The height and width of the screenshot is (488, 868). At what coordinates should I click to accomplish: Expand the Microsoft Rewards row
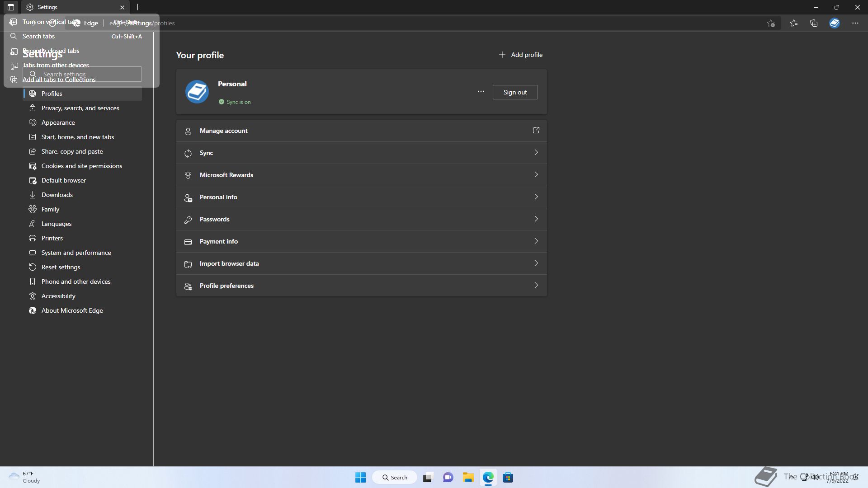pos(362,175)
